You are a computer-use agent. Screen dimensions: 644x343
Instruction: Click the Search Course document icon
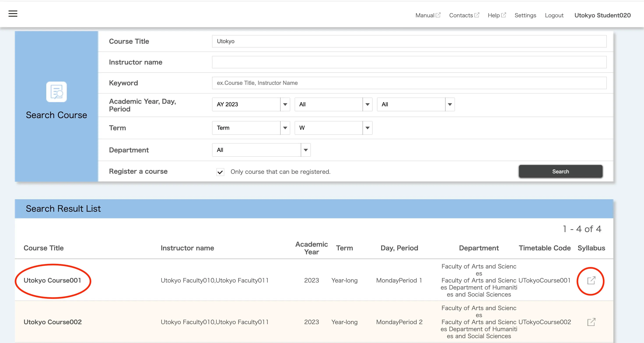point(56,92)
